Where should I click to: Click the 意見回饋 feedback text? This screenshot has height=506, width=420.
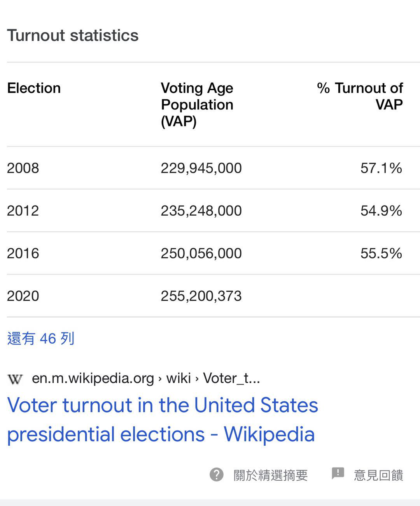[x=378, y=475]
